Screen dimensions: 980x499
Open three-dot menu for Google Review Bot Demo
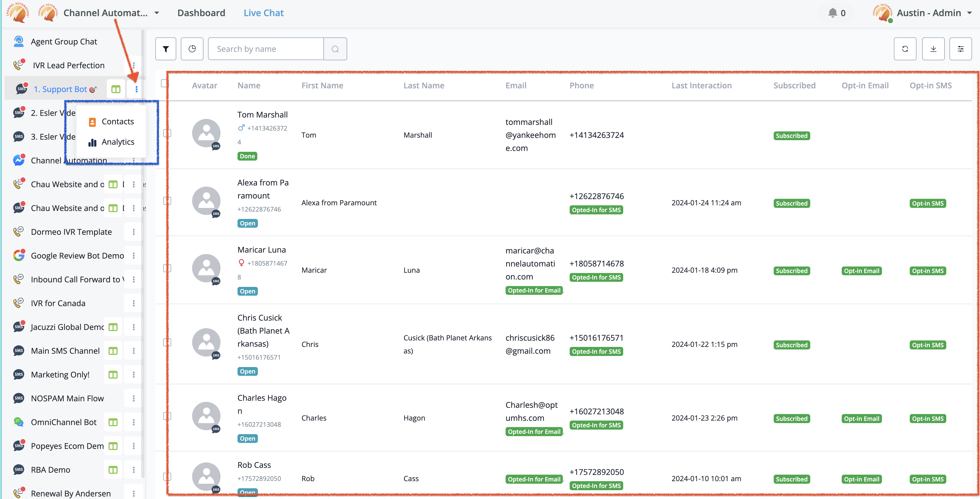[133, 256]
